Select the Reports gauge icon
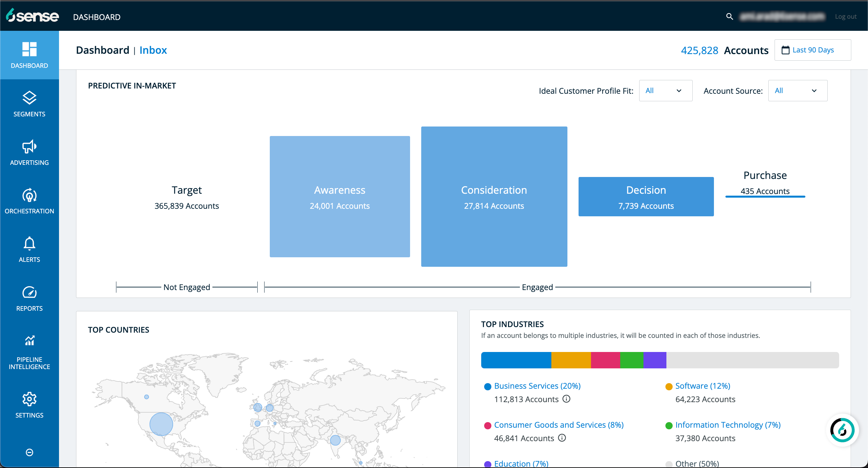 [29, 297]
